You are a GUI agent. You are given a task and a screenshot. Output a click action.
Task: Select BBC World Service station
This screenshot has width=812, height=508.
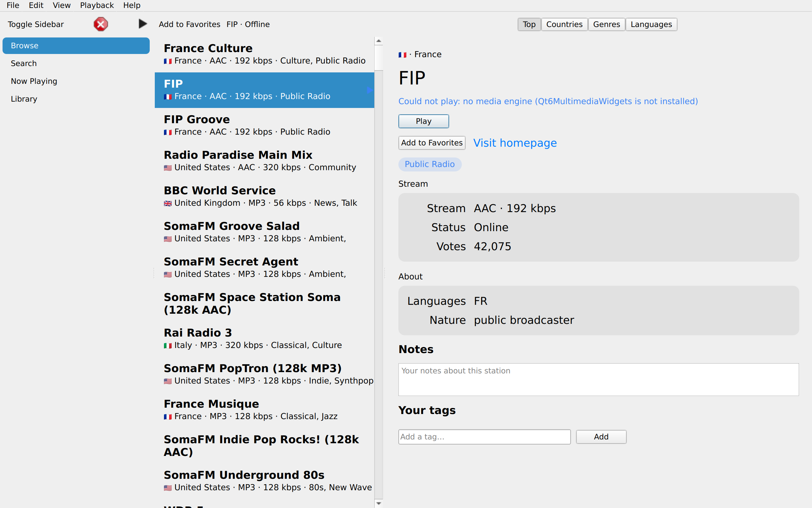[265, 197]
